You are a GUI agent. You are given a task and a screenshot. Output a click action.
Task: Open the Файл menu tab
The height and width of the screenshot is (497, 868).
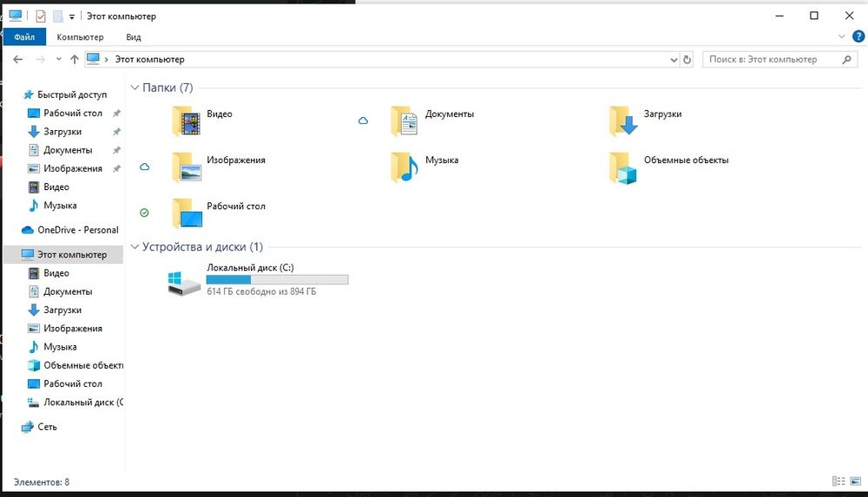[x=24, y=37]
